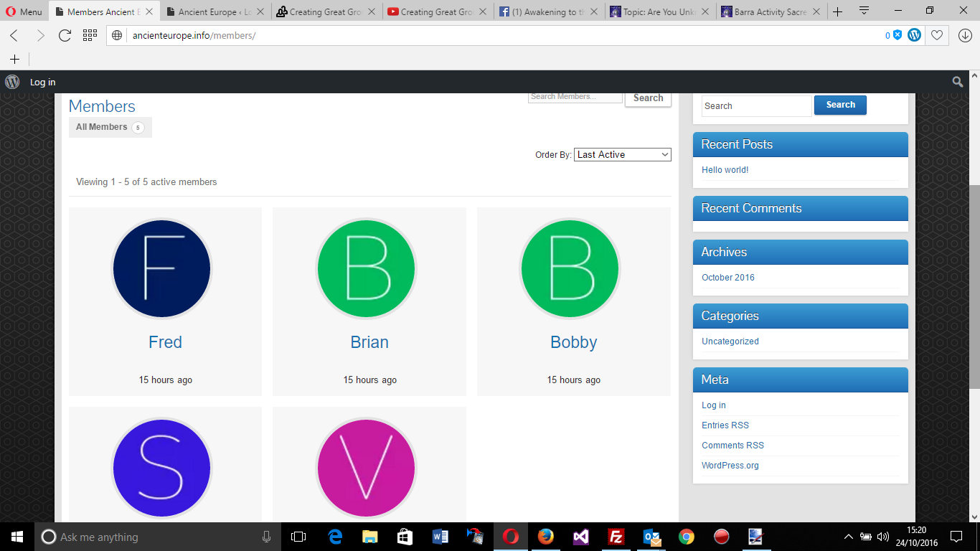Image resolution: width=980 pixels, height=551 pixels.
Task: Click the WordPress logo in admin bar
Action: click(12, 82)
